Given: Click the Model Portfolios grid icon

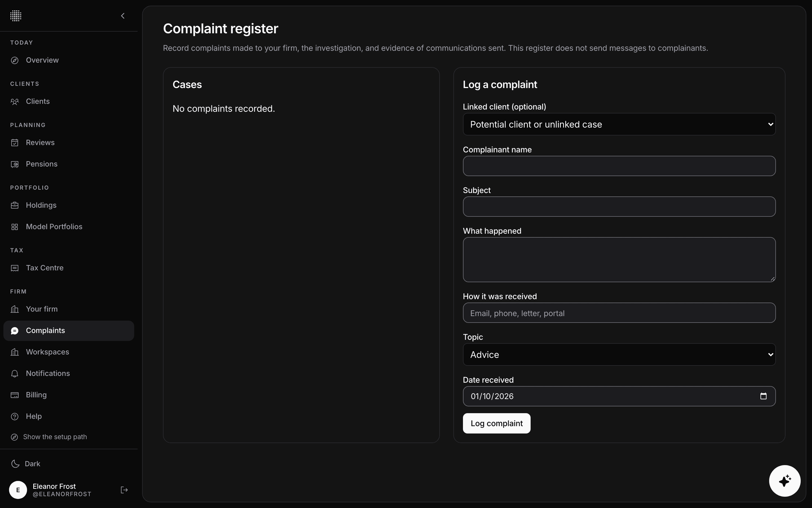Looking at the screenshot, I should click(x=14, y=227).
